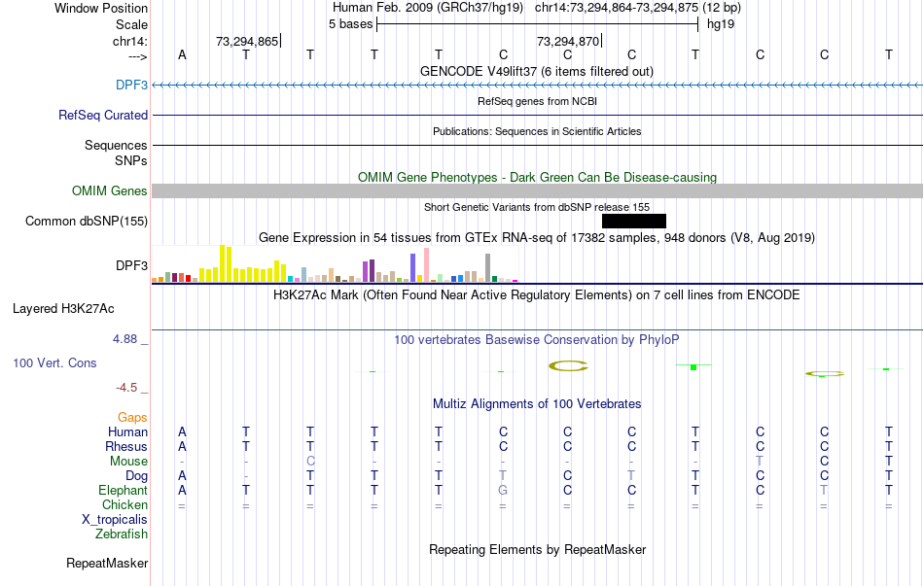Open the RefSeq Curated track label

102,115
